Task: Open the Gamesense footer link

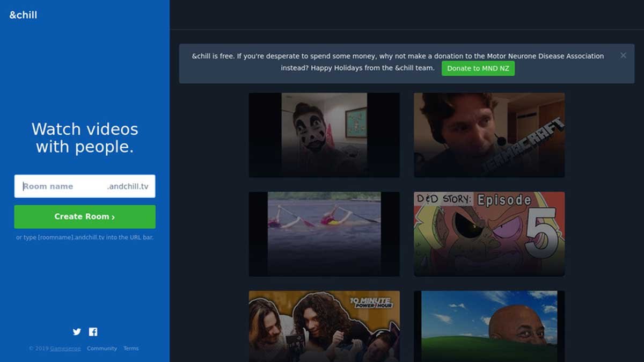Action: tap(65, 349)
